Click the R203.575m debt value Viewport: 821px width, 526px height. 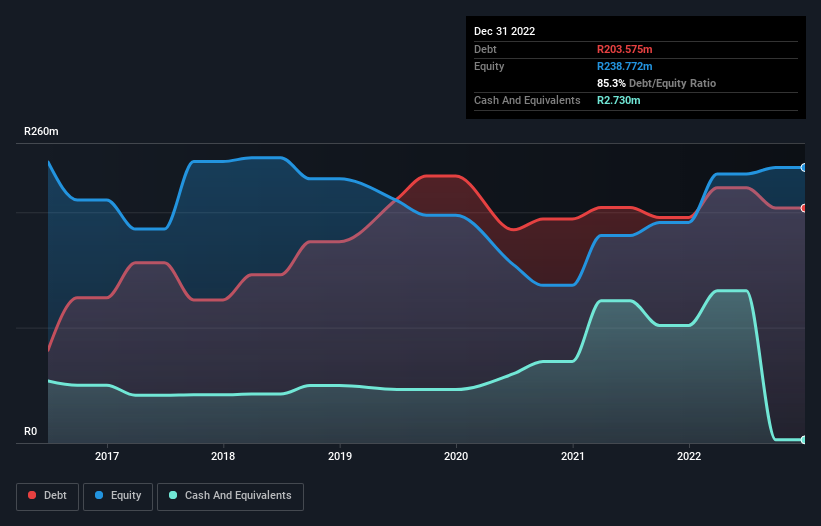(x=625, y=49)
